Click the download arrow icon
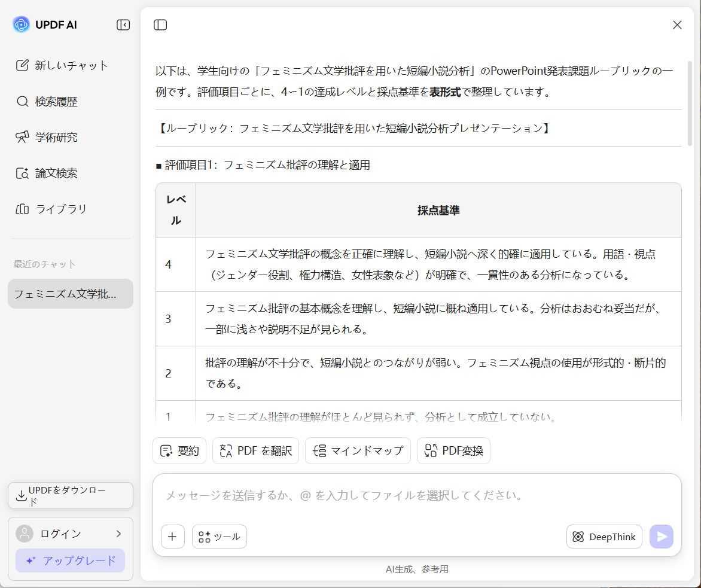 [x=21, y=495]
